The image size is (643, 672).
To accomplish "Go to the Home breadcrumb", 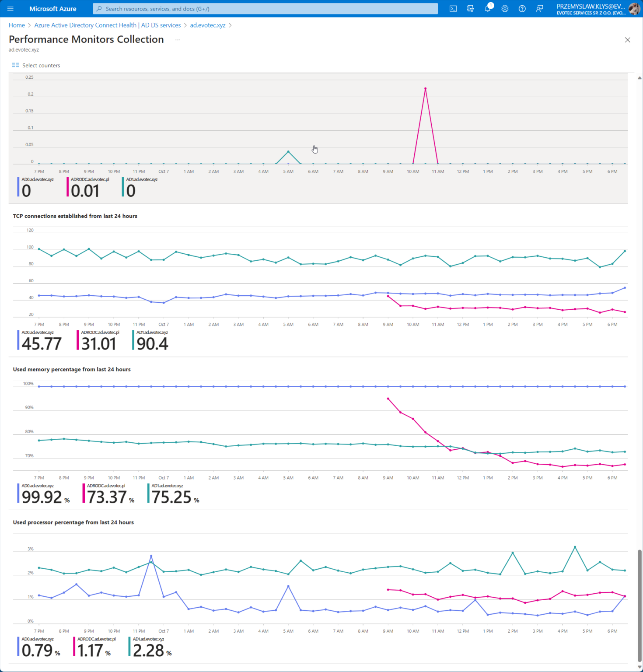I will [x=17, y=25].
